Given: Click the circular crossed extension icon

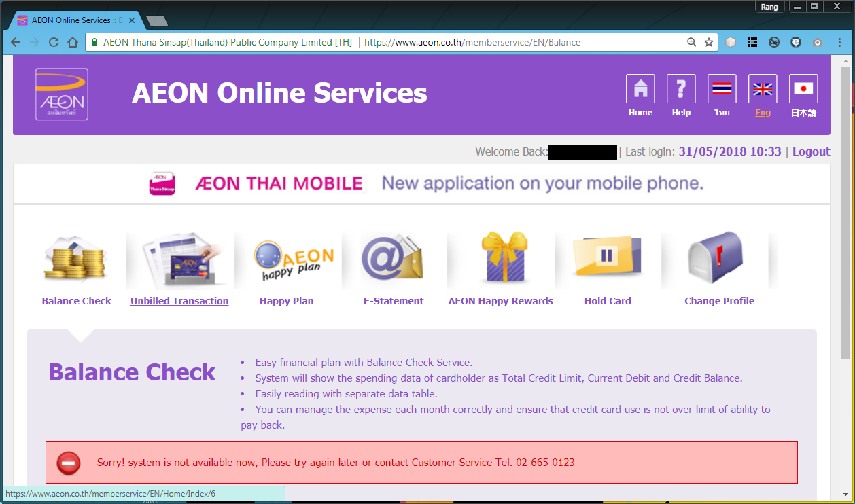Looking at the screenshot, I should [774, 42].
